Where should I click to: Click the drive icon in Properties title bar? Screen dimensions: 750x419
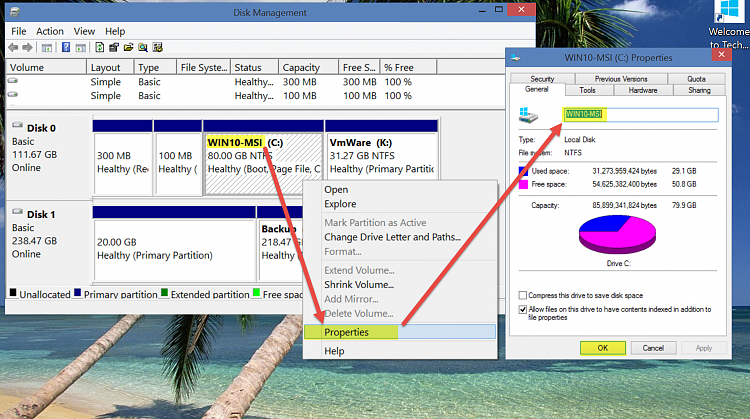pyautogui.click(x=516, y=57)
